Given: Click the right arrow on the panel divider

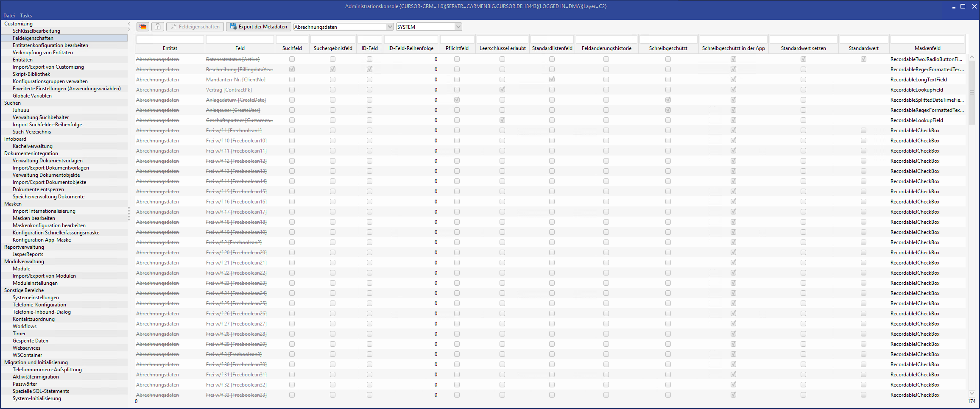Looking at the screenshot, I should [x=129, y=29].
